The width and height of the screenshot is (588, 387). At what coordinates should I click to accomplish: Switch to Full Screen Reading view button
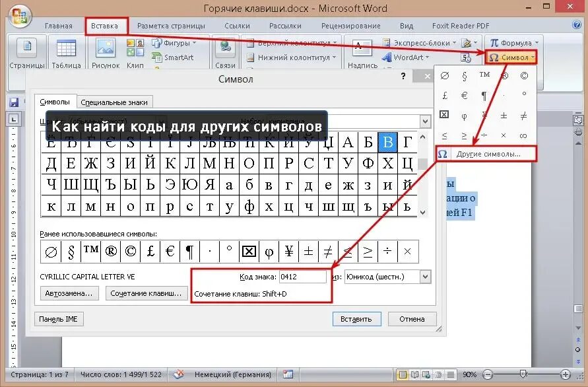pyautogui.click(x=414, y=374)
